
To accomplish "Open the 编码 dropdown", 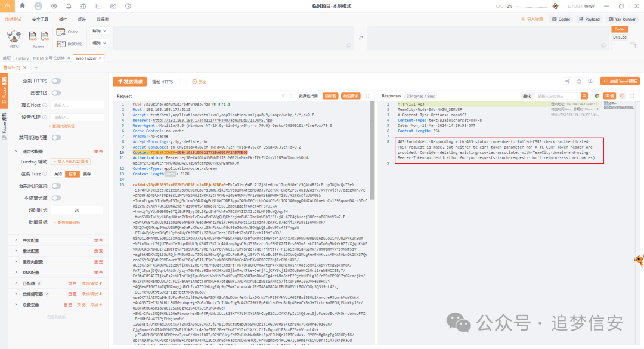I will pos(98,43).
